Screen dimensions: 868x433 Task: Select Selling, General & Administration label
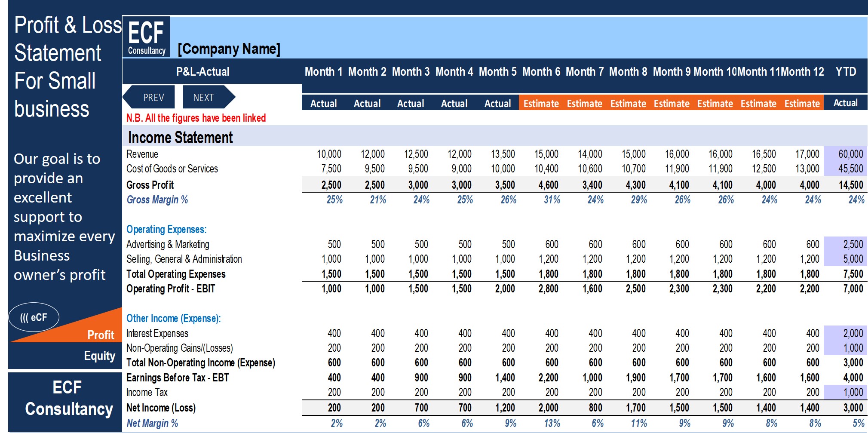pyautogui.click(x=184, y=259)
